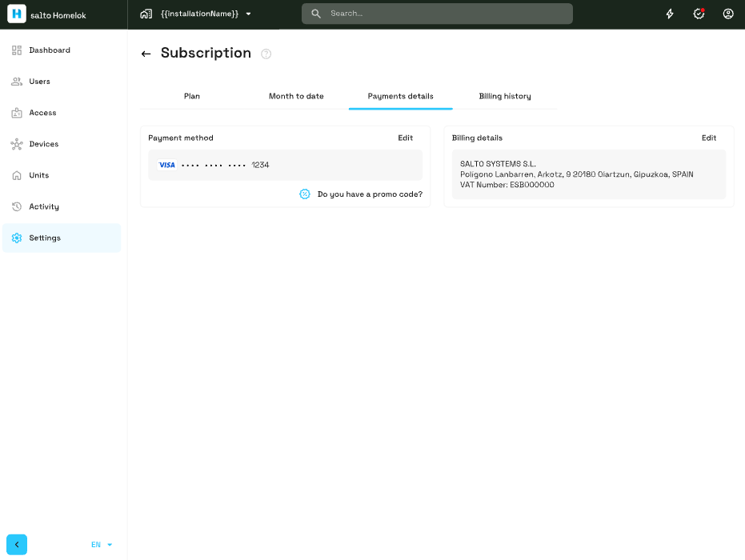
Task: Open the EN language dropdown
Action: 102,544
